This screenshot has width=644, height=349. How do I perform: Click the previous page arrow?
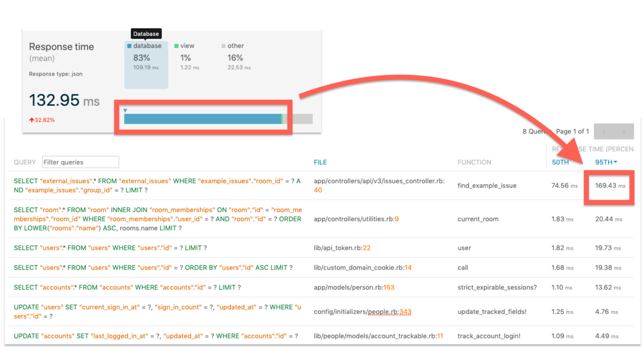[x=604, y=131]
